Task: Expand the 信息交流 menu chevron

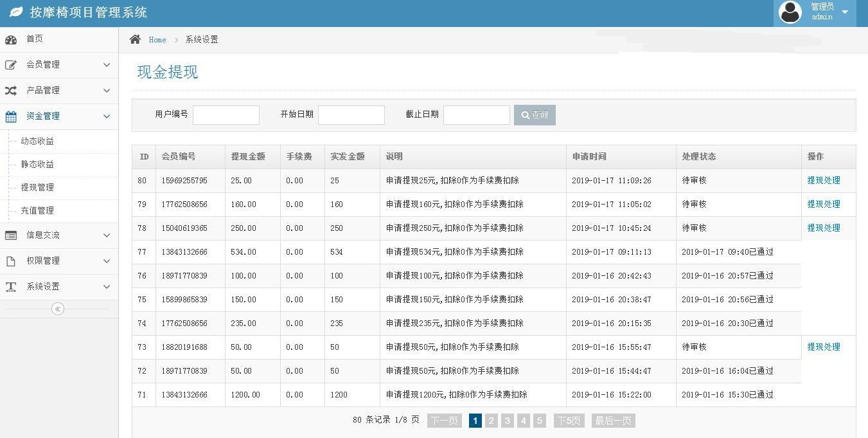Action: point(107,235)
